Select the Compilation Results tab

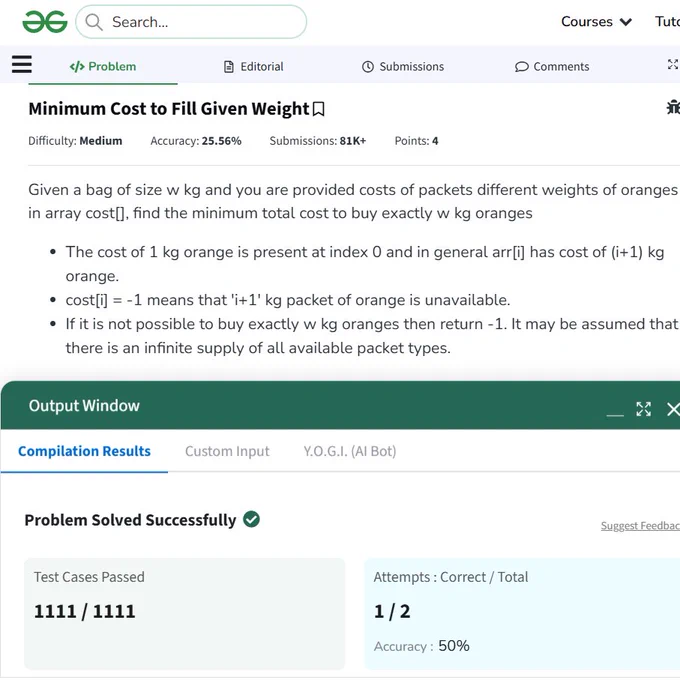coord(85,451)
